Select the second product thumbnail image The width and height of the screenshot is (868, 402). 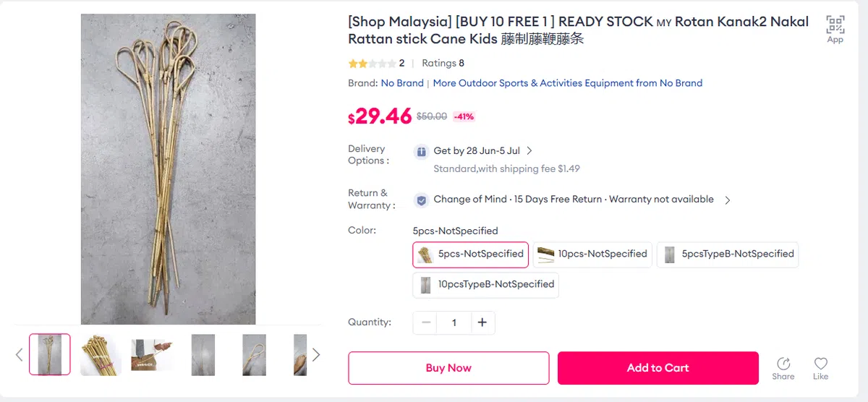[x=101, y=354]
